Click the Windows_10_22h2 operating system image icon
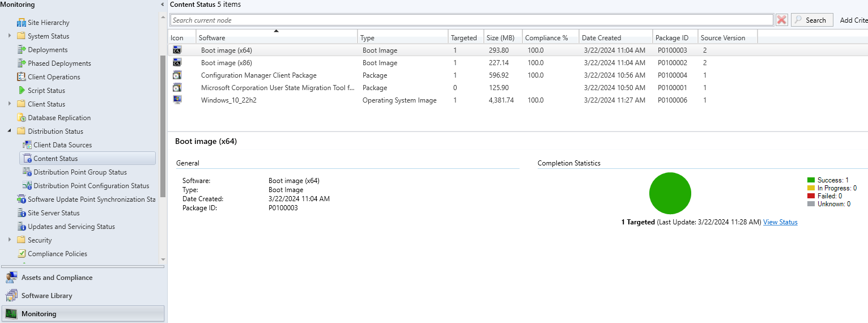The height and width of the screenshot is (323, 868). click(177, 100)
